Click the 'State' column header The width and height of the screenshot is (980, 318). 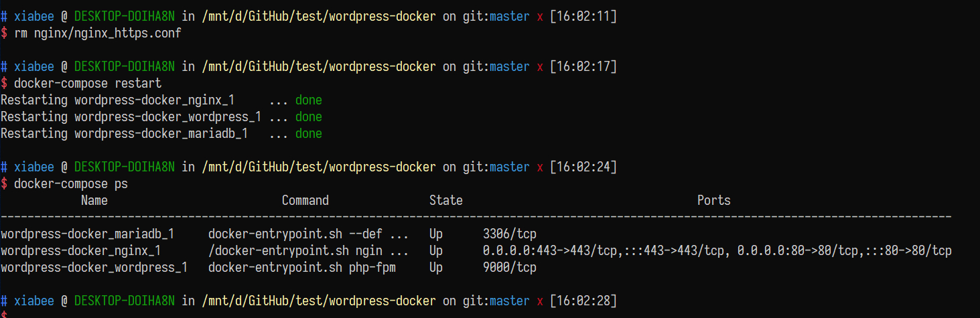coord(446,200)
